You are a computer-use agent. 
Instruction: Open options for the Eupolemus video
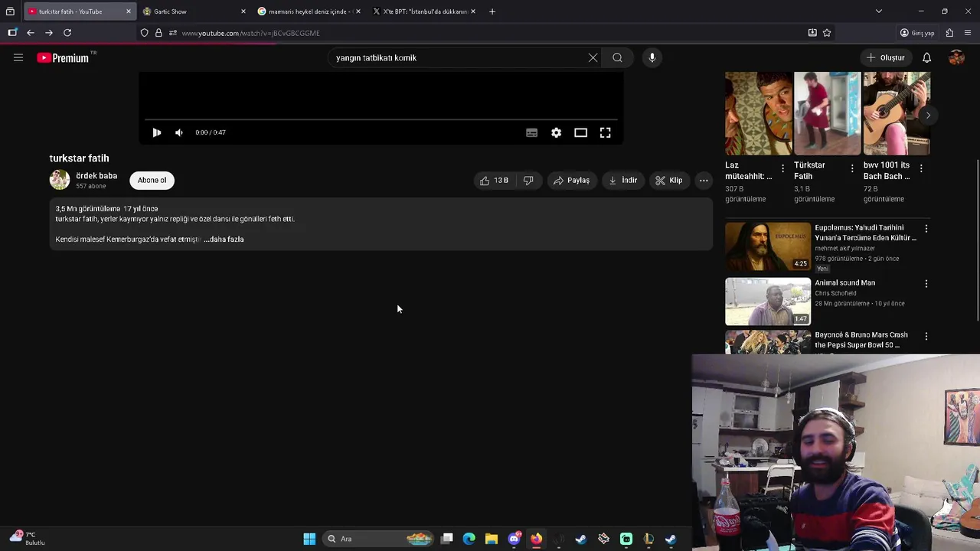926,229
